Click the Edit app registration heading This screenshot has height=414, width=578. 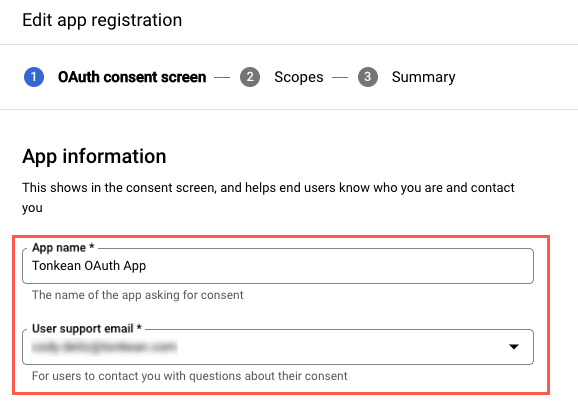click(102, 20)
